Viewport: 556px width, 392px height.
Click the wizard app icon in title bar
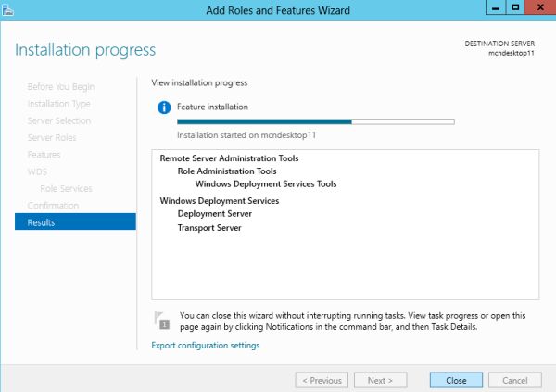pyautogui.click(x=7, y=10)
